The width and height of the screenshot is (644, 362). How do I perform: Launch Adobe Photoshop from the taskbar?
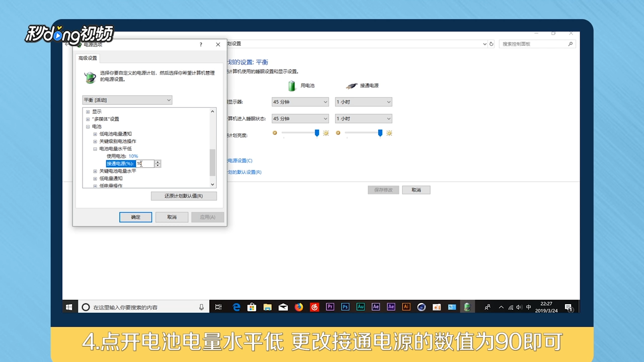(x=345, y=307)
